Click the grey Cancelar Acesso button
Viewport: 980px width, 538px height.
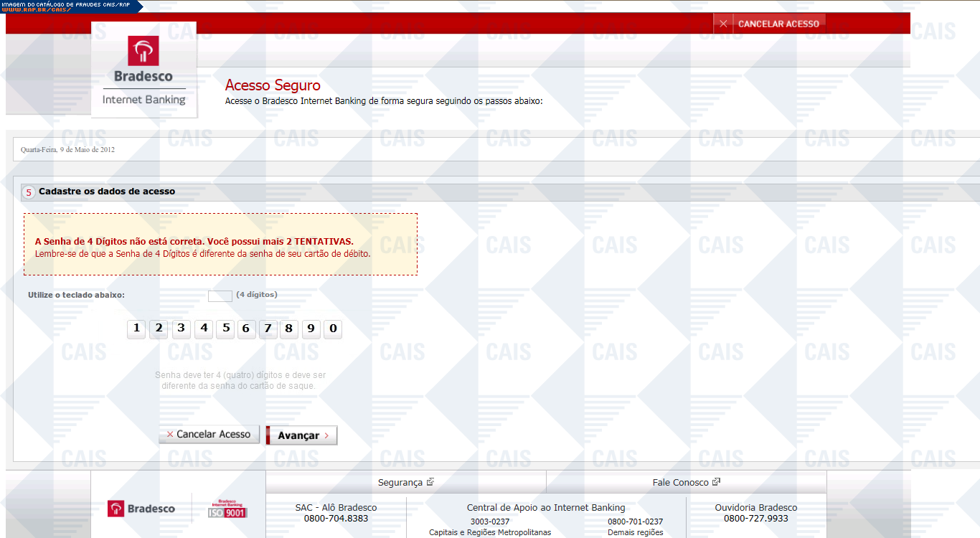coord(209,434)
